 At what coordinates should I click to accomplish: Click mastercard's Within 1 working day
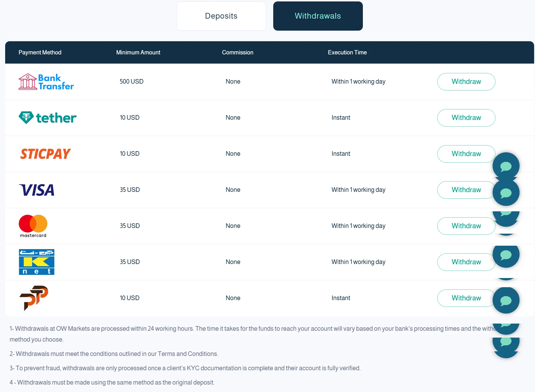358,226
